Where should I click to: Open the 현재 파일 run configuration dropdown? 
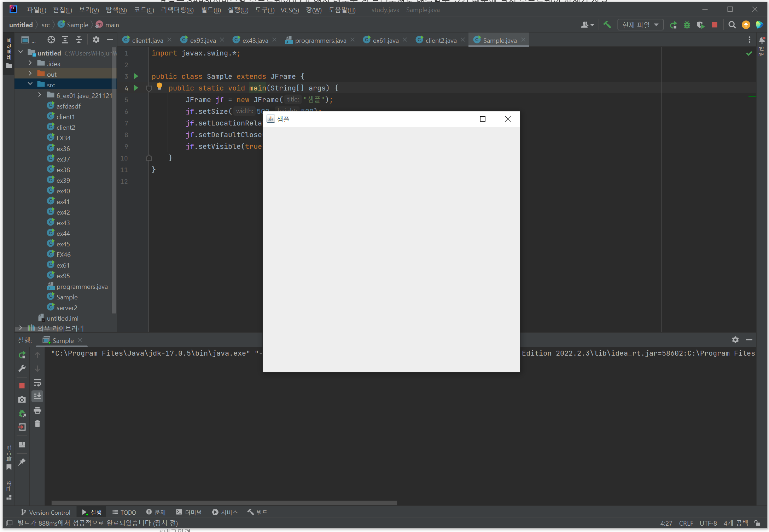click(x=640, y=25)
